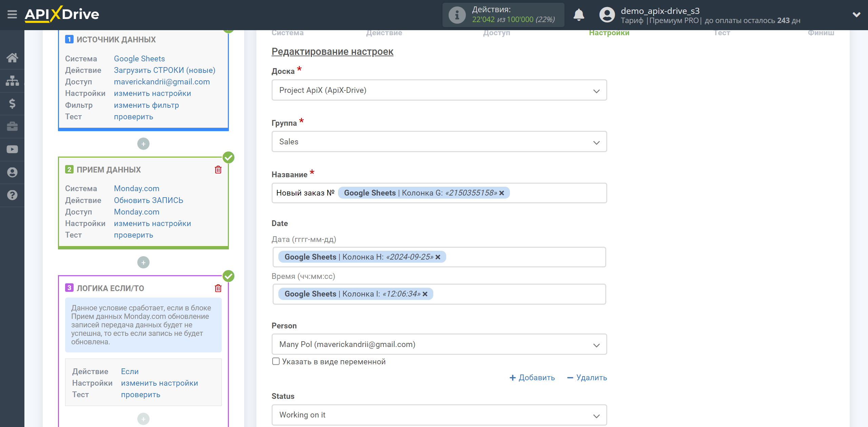Open briefcase icon in sidebar
Screen dimensions: 868x427
pos(12,126)
